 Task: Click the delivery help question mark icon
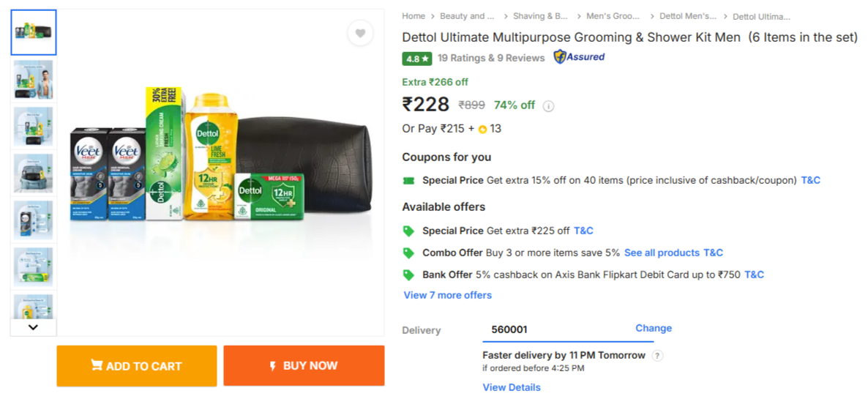point(657,356)
